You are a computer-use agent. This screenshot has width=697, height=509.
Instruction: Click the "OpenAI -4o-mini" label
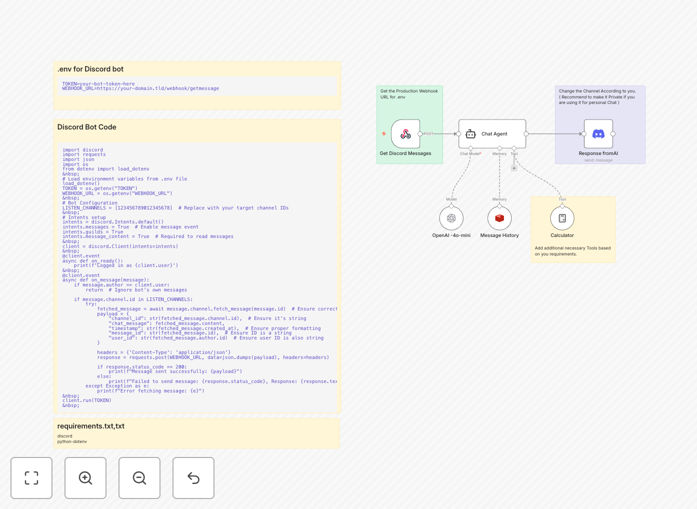point(451,235)
